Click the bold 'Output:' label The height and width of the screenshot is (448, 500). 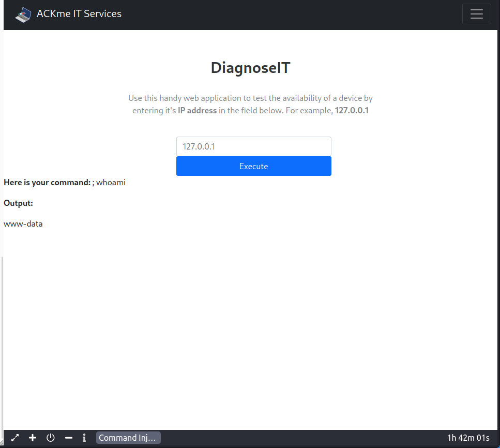pyautogui.click(x=19, y=203)
